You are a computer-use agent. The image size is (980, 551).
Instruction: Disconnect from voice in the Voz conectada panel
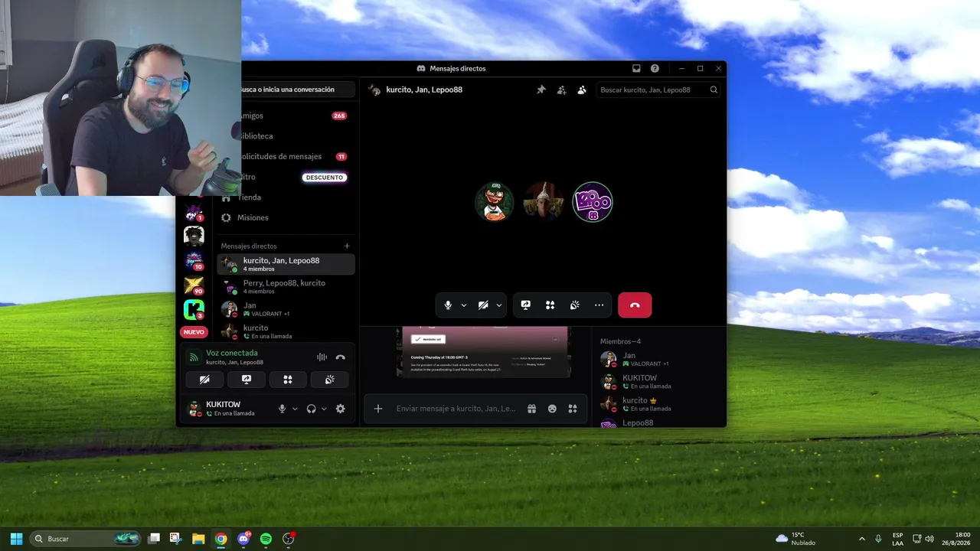pos(340,357)
